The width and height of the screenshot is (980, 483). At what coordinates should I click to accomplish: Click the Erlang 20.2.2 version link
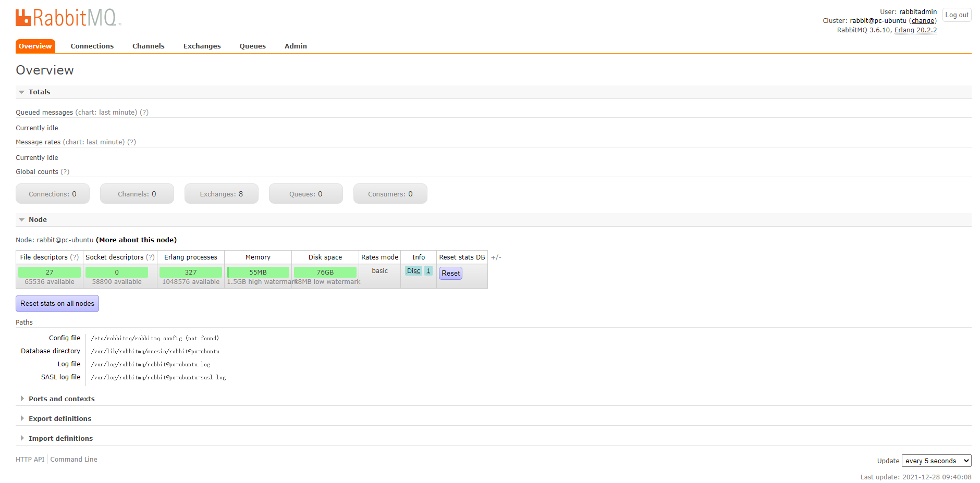915,30
